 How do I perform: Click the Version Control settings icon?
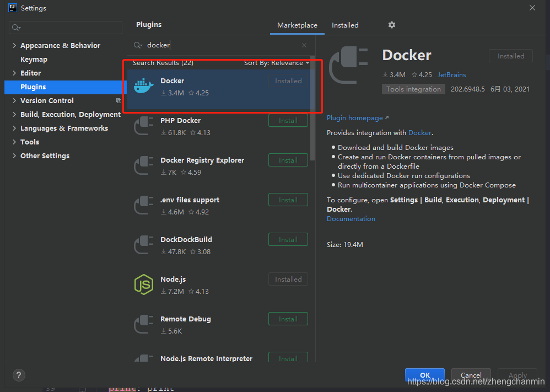[x=118, y=100]
